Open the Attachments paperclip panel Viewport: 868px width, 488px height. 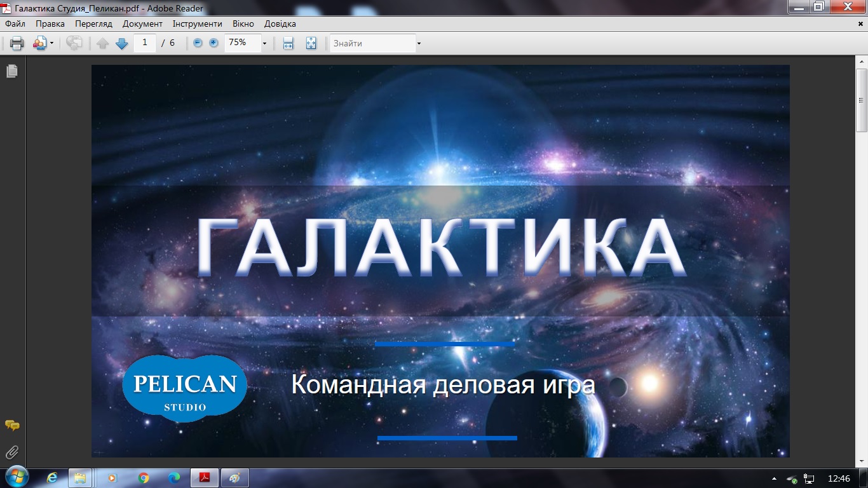12,452
